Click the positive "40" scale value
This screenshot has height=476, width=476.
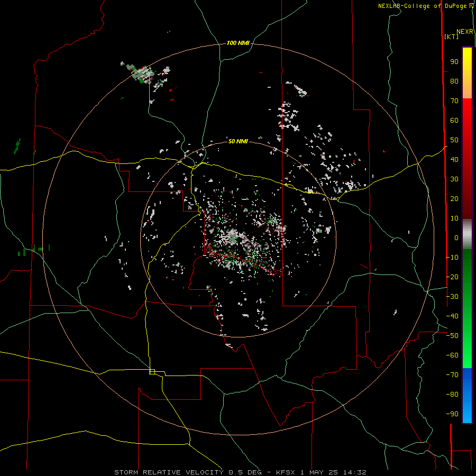454,159
